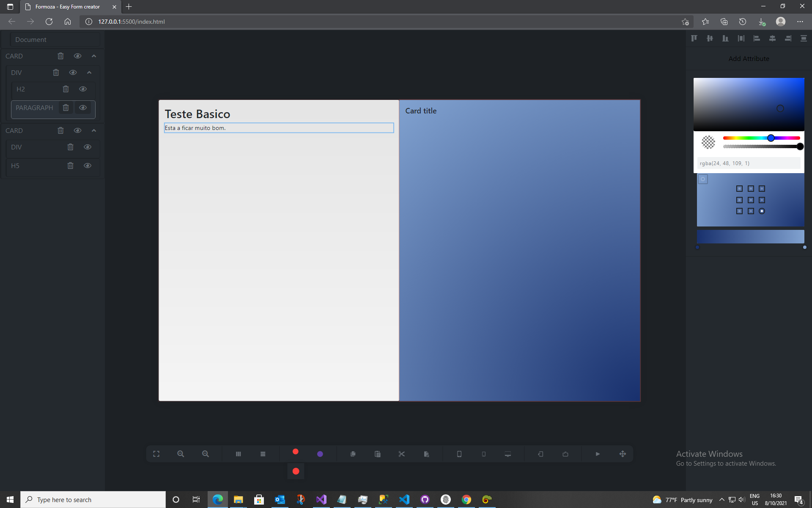
Task: Click the fullscreen toggle icon in bottom toolbar
Action: point(156,454)
